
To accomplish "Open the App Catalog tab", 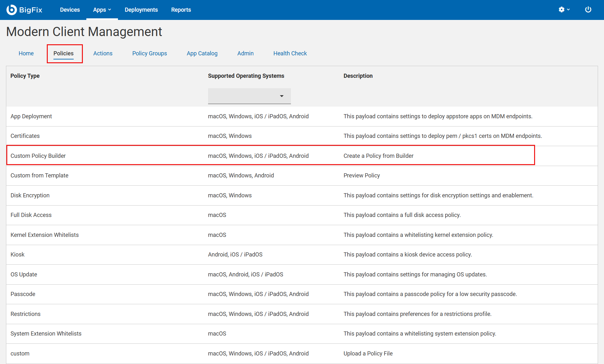I will click(x=202, y=53).
